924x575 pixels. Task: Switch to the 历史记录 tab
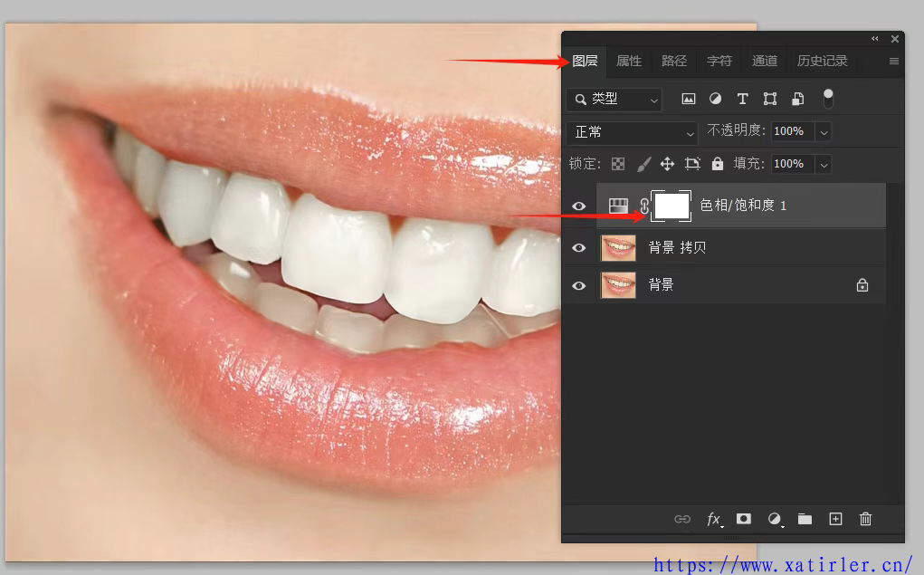tap(822, 61)
